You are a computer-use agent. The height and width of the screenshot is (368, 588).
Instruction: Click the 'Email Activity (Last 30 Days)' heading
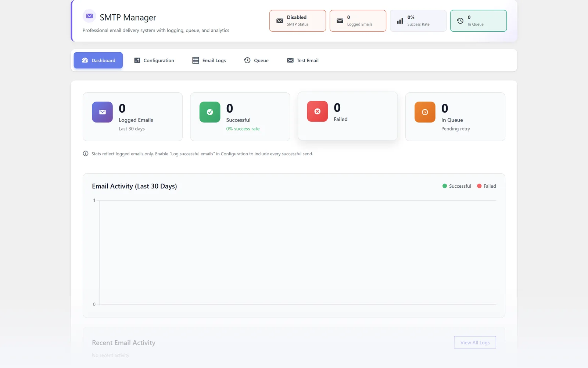[135, 186]
